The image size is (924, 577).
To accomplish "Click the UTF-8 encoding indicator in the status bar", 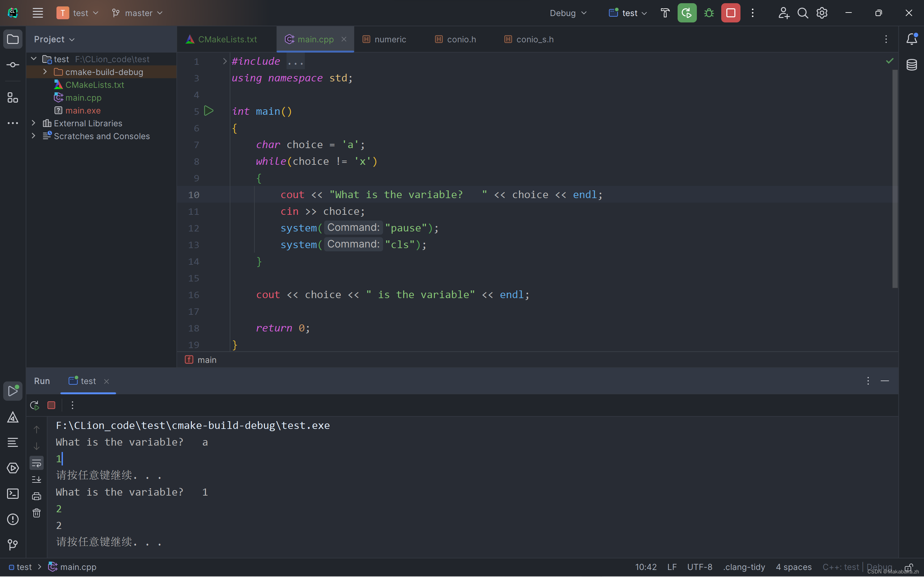I will pyautogui.click(x=700, y=567).
